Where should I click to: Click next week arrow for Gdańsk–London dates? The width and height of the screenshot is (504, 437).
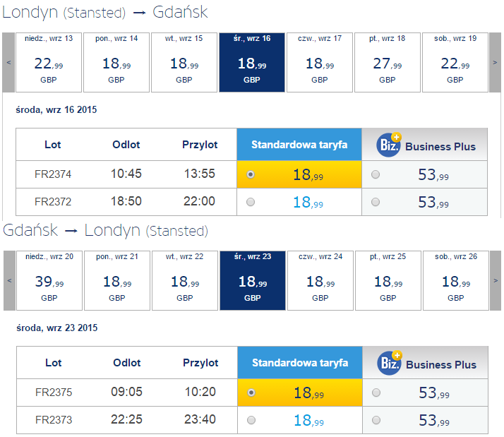tap(496, 280)
